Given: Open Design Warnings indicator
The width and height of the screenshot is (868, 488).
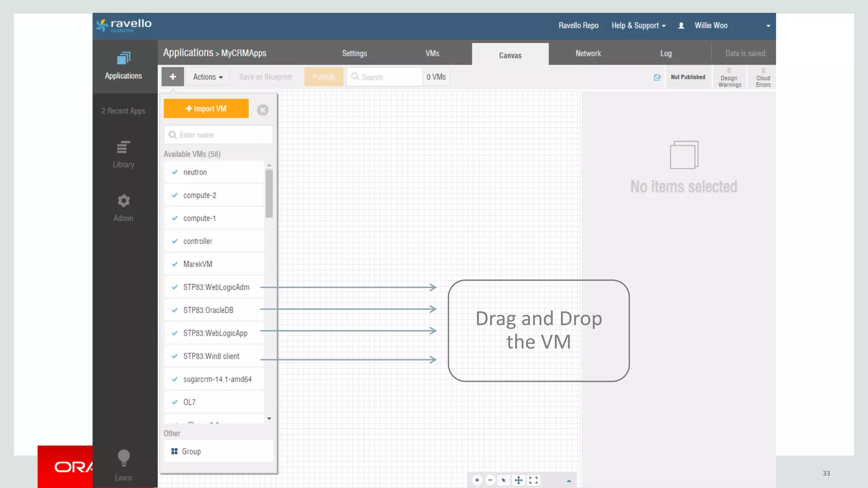Looking at the screenshot, I should pyautogui.click(x=729, y=78).
